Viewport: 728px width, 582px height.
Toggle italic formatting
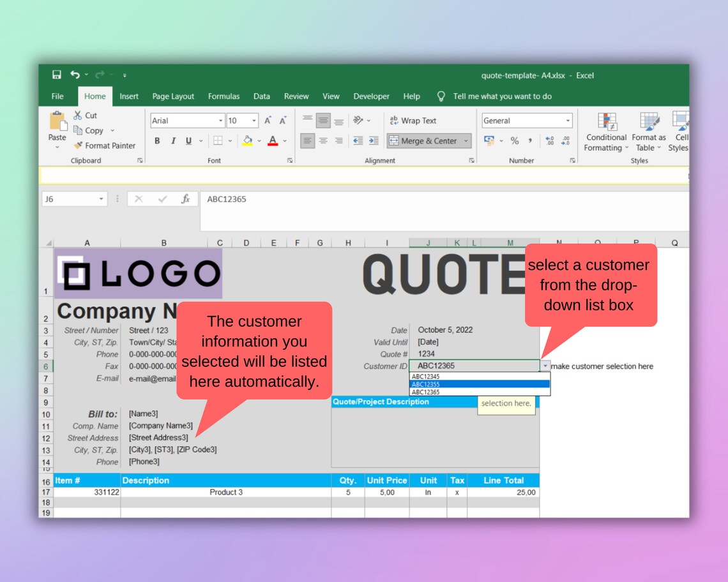click(172, 141)
